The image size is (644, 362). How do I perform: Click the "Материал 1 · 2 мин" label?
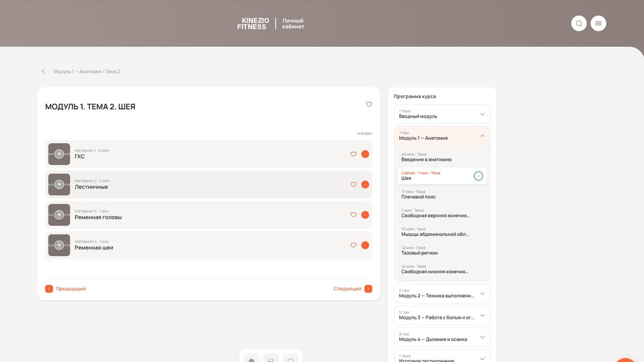pos(91,151)
